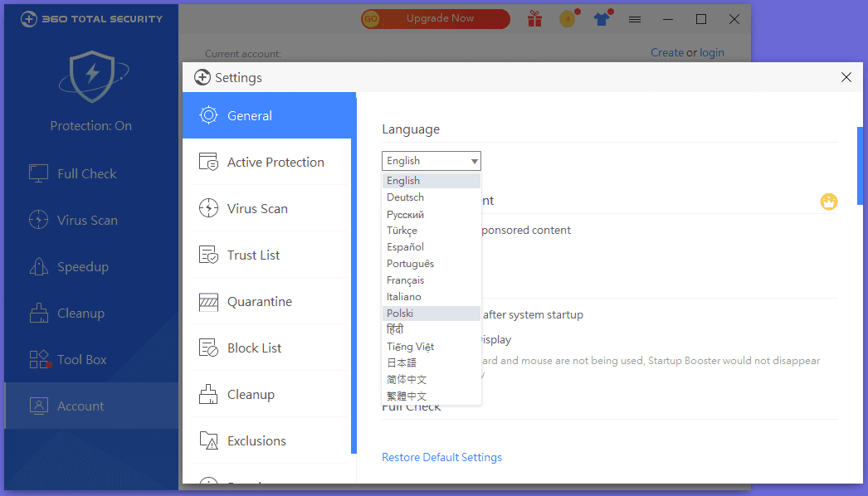The width and height of the screenshot is (868, 496).
Task: Choose Türkçe from language list
Action: [x=432, y=231]
